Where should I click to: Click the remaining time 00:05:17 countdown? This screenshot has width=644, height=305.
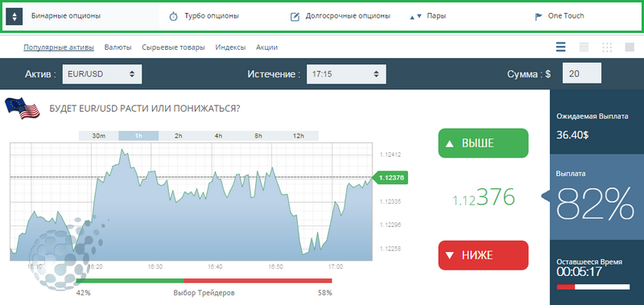[x=579, y=271]
